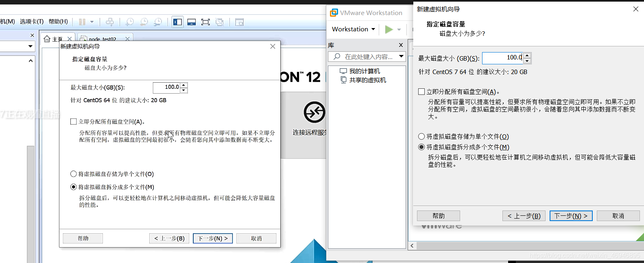The width and height of the screenshot is (644, 263).
Task: Click the take snapshot clock icon
Action: [130, 22]
